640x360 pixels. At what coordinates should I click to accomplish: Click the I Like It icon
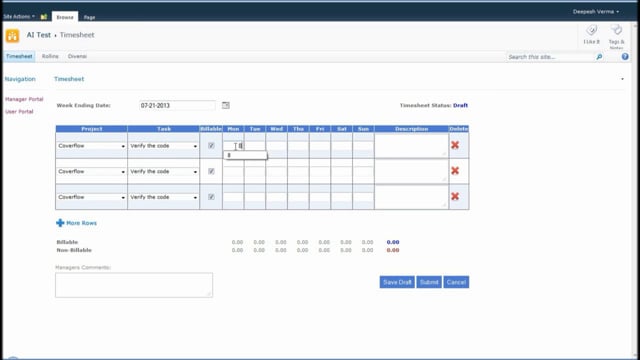pyautogui.click(x=591, y=31)
